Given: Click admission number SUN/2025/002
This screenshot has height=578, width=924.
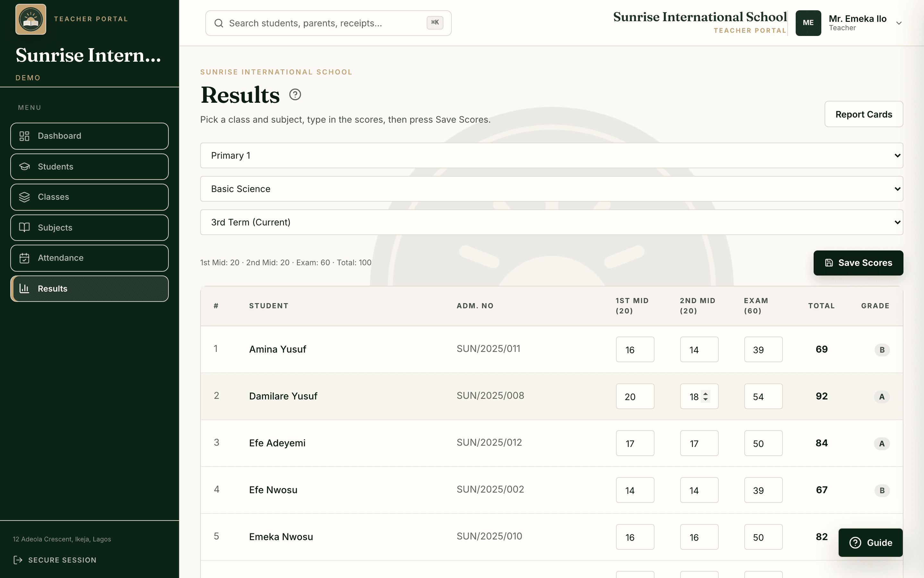Looking at the screenshot, I should coord(490,489).
